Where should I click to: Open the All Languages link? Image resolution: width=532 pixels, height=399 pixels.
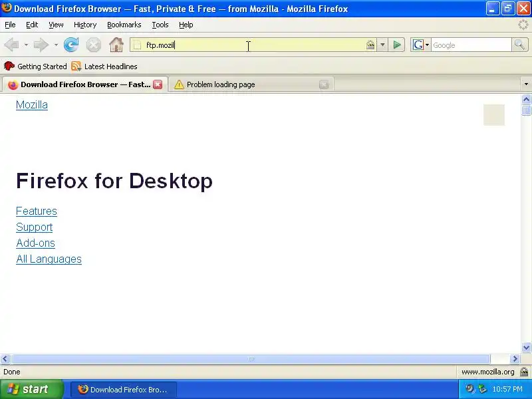tap(49, 259)
